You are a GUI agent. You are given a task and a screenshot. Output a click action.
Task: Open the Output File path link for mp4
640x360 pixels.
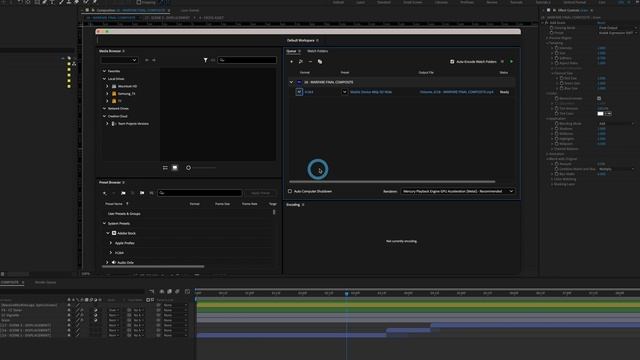[x=456, y=92]
